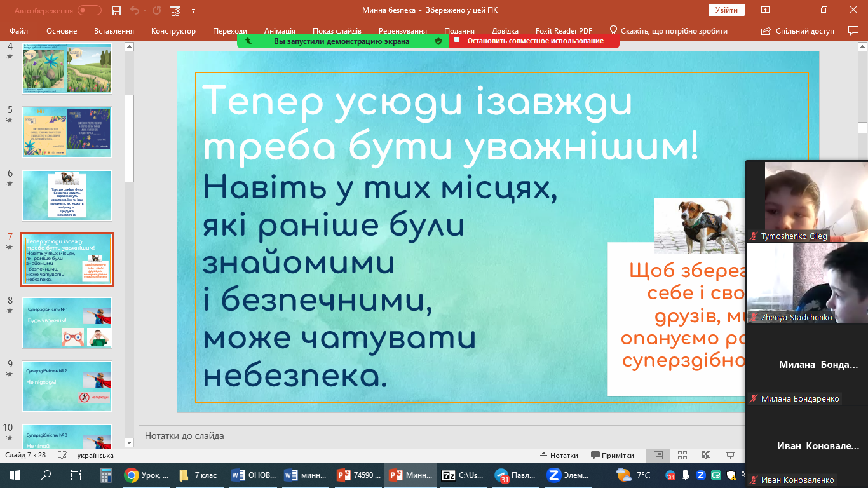
Task: Click Zhenya Stadchenko video tile
Action: point(807,283)
